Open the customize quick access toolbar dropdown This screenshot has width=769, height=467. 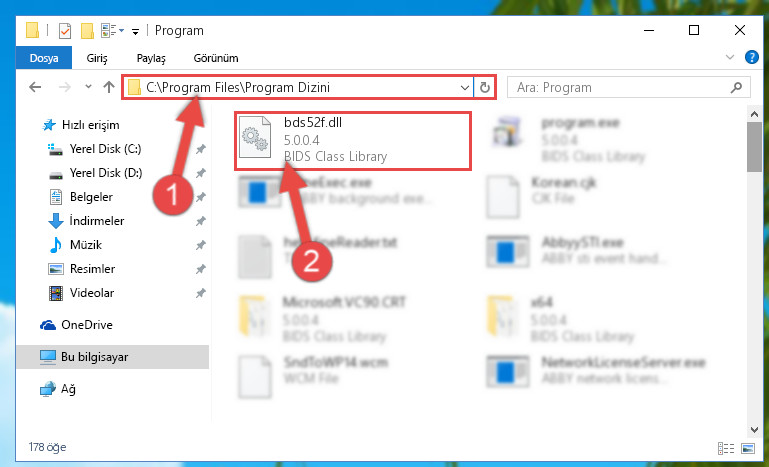click(135, 32)
